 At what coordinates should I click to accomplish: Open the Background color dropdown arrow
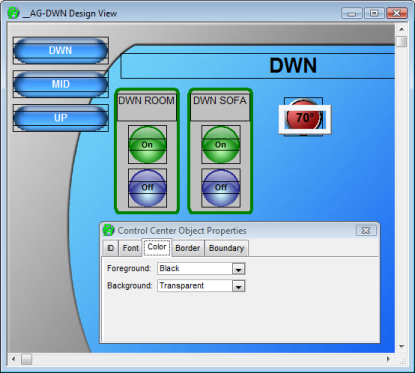point(238,286)
